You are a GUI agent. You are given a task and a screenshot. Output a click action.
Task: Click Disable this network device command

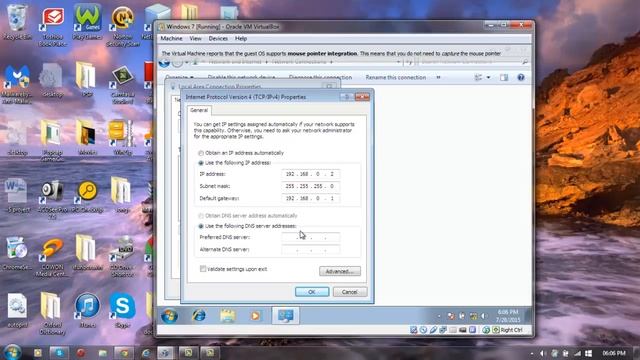(x=241, y=77)
